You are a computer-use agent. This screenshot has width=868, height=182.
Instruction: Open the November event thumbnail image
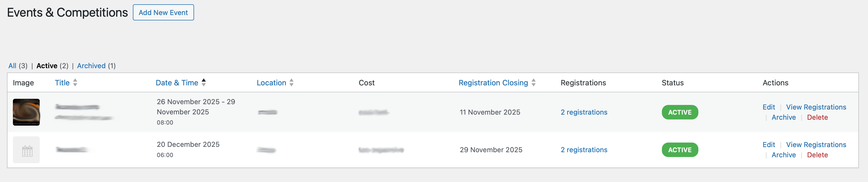26,112
